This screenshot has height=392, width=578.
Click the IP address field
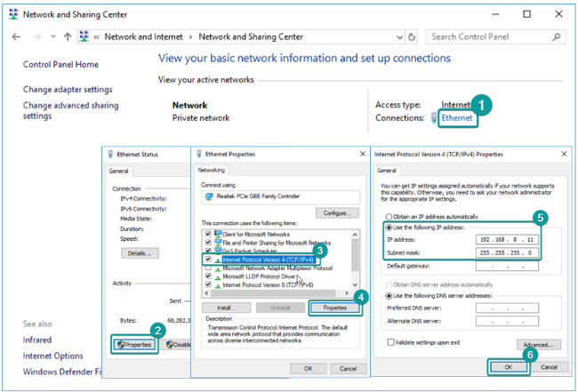[507, 239]
